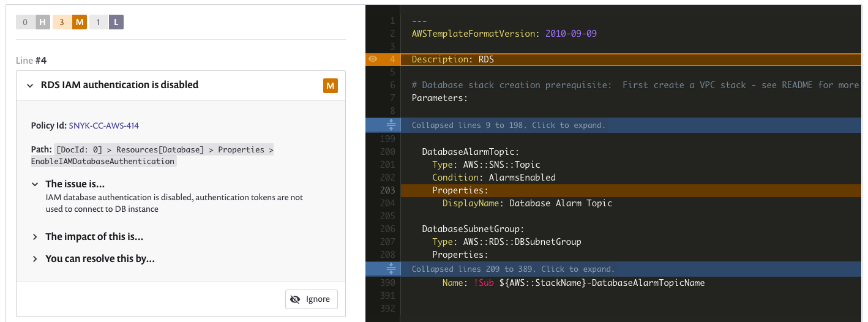Click the issue description text about IAM authentication
The width and height of the screenshot is (868, 322).
point(174,203)
